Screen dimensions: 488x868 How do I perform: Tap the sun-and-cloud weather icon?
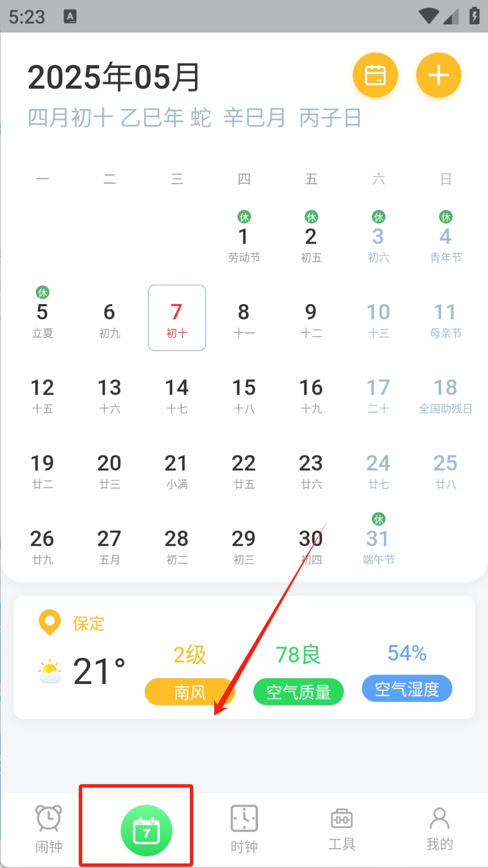click(x=50, y=672)
